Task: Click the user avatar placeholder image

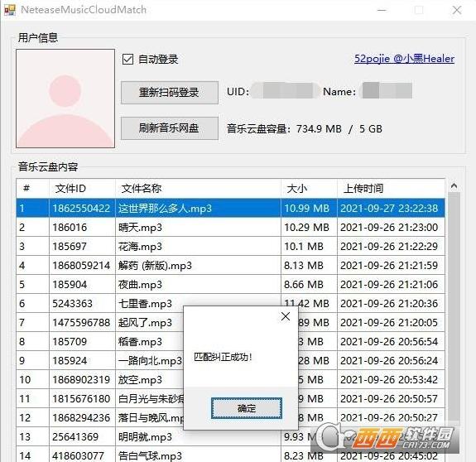Action: pos(65,99)
